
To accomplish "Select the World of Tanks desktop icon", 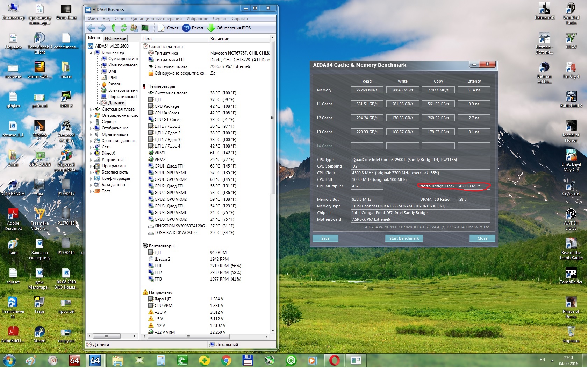I will pos(571,14).
